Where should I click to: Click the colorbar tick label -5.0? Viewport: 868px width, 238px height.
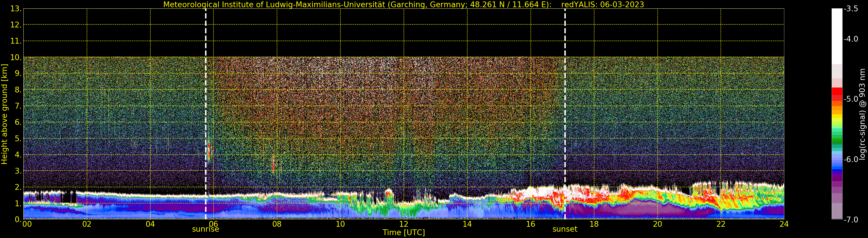[851, 99]
